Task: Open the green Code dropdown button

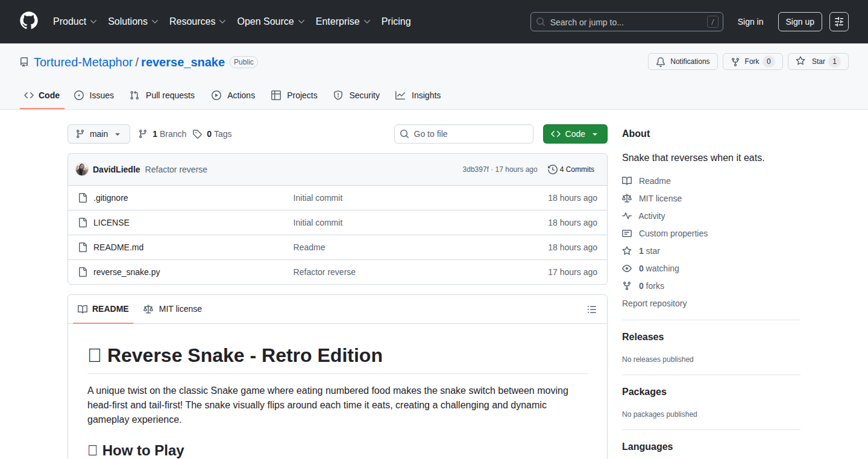Action: click(x=575, y=134)
